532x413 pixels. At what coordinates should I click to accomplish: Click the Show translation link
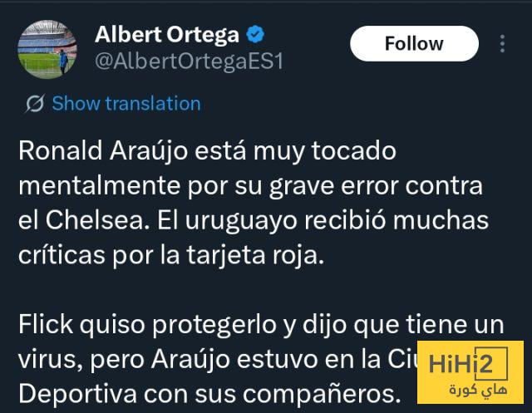[126, 103]
